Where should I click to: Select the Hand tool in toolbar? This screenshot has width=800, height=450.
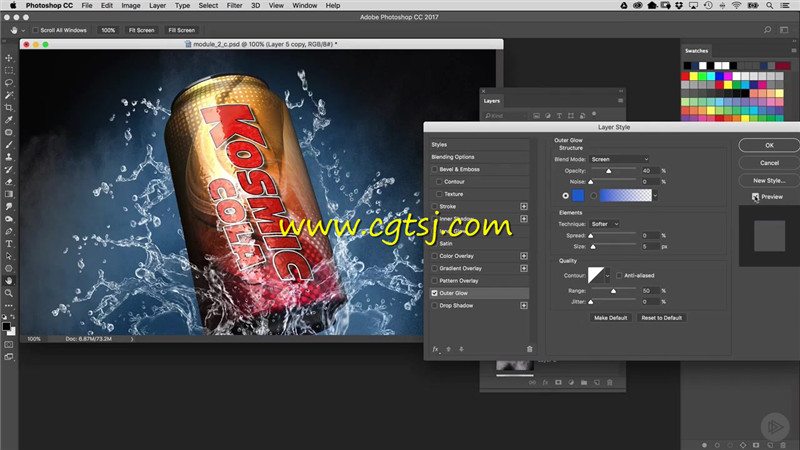(x=9, y=281)
